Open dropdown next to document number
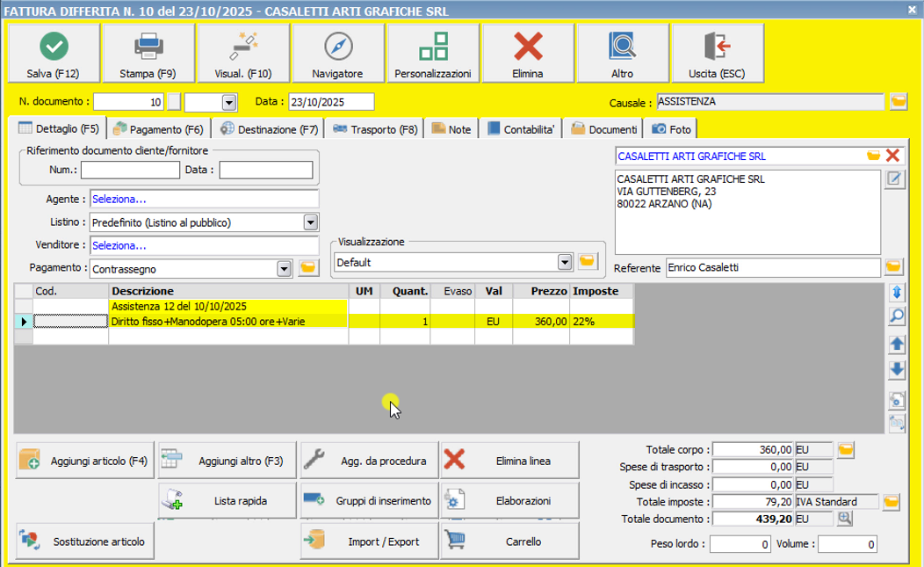This screenshot has width=924, height=567. 229,102
